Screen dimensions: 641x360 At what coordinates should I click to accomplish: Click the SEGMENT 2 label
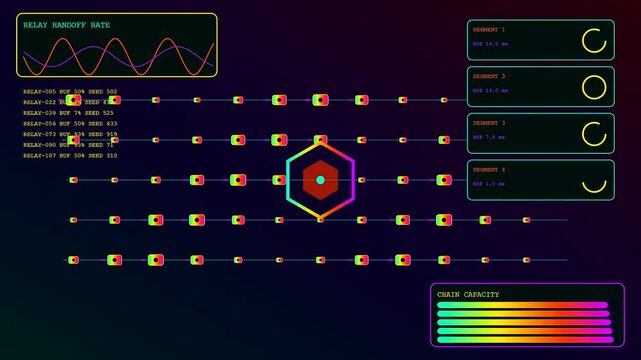(489, 76)
